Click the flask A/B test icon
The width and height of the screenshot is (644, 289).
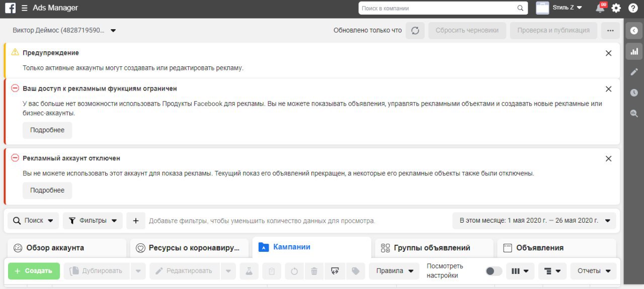click(x=249, y=271)
